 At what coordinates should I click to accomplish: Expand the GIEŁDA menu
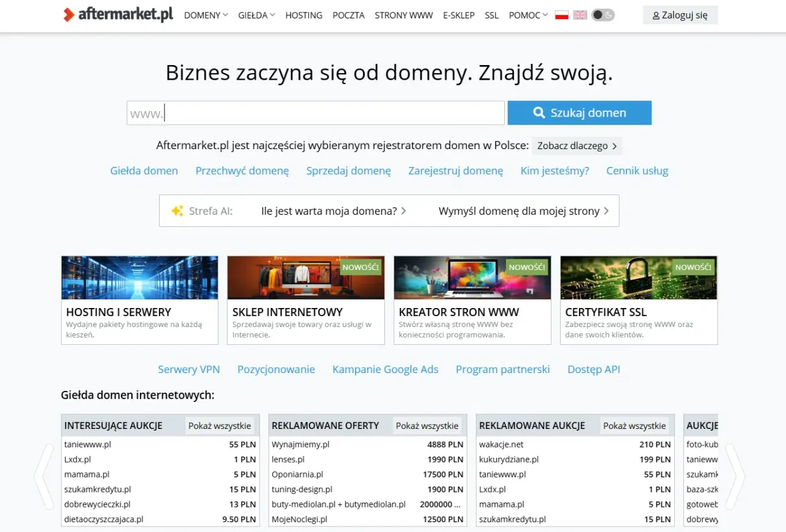click(x=255, y=15)
